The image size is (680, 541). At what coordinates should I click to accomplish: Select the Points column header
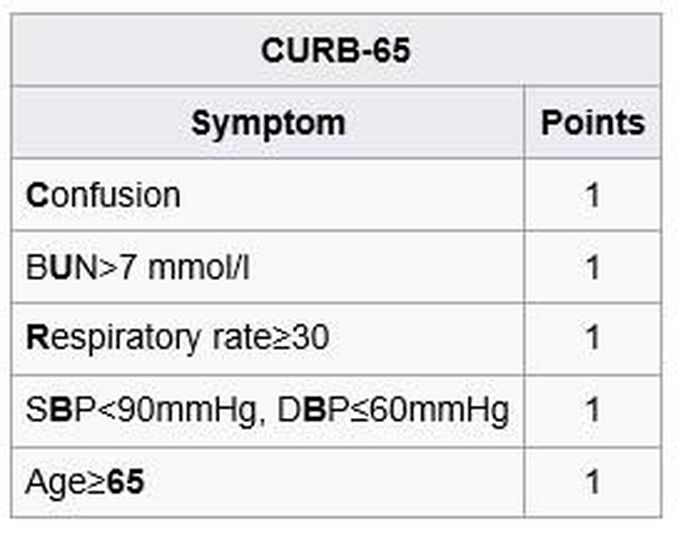[592, 123]
